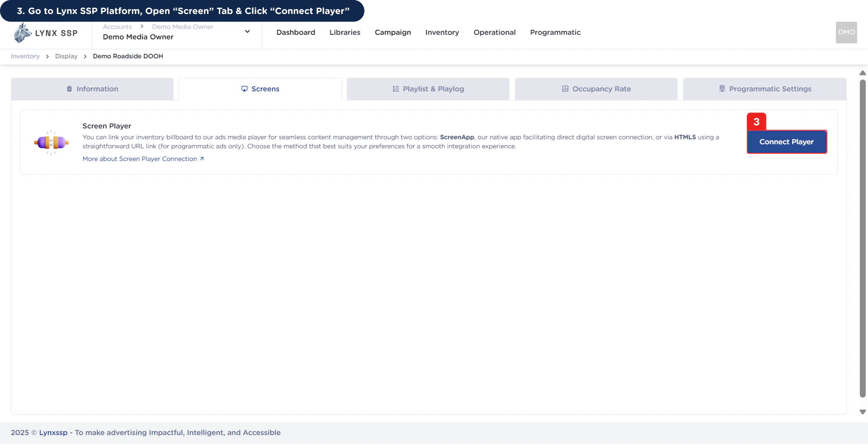Click the external-link arrow beside the connection link
Screen dimensions: 868x445
click(201, 159)
